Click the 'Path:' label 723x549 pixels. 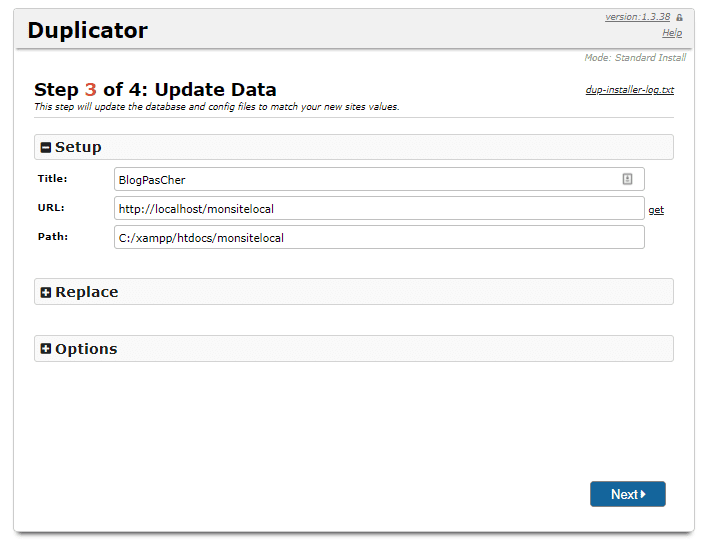(x=53, y=237)
